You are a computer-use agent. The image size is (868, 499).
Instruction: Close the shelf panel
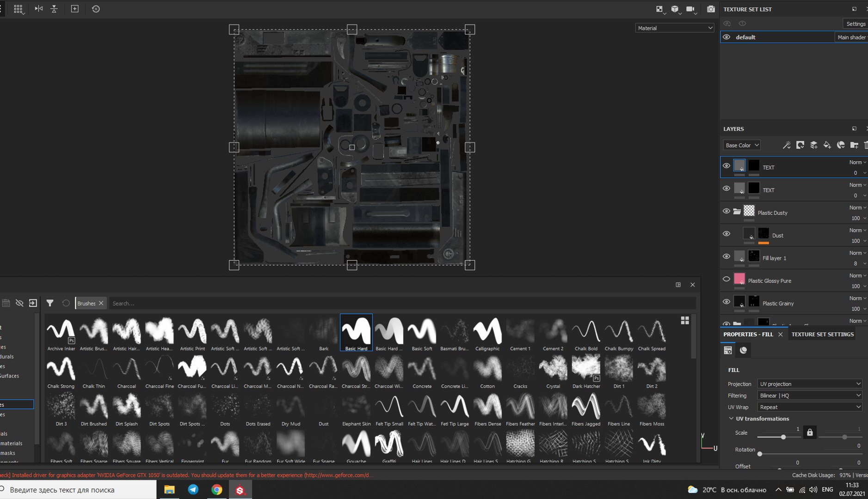coord(692,285)
